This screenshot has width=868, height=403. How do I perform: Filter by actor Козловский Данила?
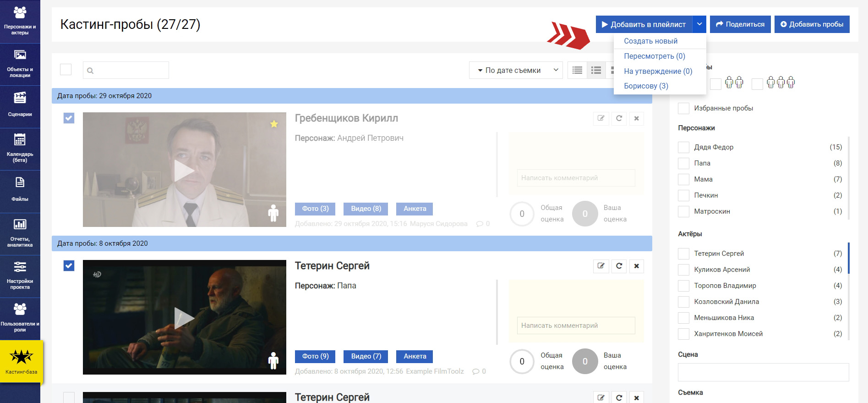pos(683,302)
